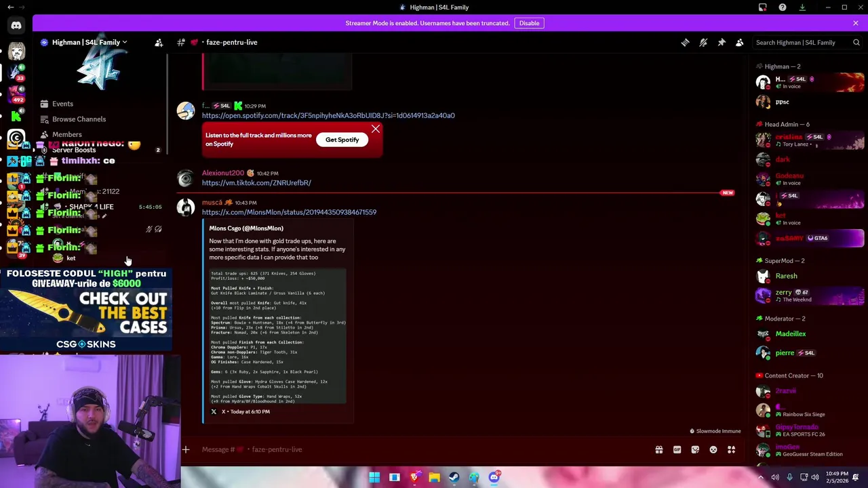The height and width of the screenshot is (488, 868).
Task: Open Members in sidebar
Action: (66, 135)
